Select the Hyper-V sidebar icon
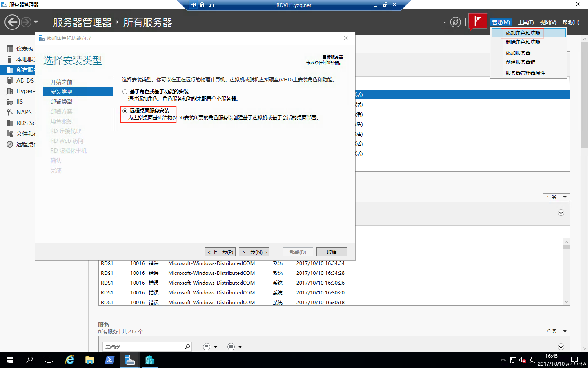This screenshot has height=368, width=588. 10,91
